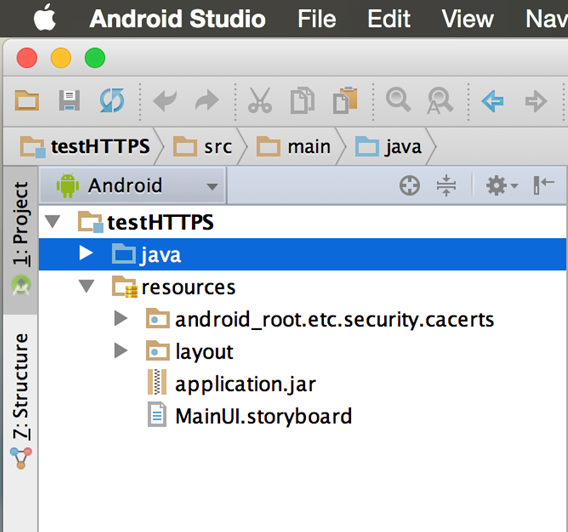Click the Synchronize refresh icon
The height and width of the screenshot is (532, 568).
point(112,100)
